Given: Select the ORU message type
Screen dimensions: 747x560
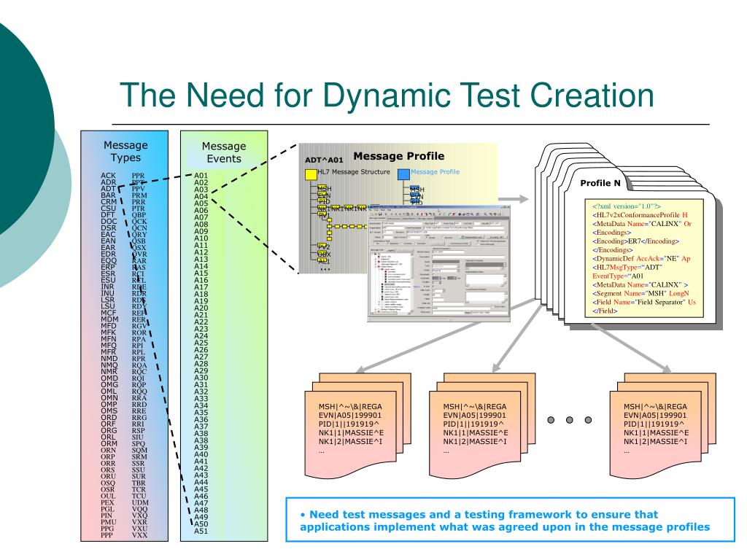Looking at the screenshot, I should [x=108, y=476].
